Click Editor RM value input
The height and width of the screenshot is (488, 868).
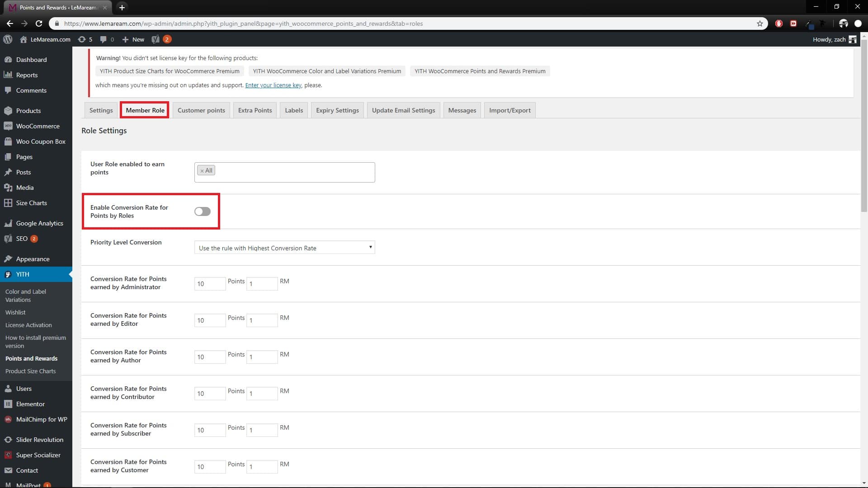pos(262,320)
